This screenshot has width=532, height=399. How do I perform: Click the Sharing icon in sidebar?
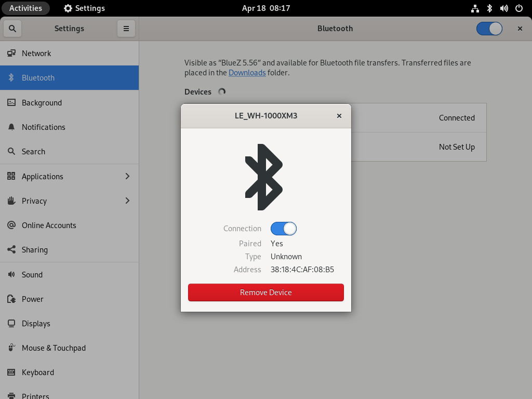tap(11, 249)
